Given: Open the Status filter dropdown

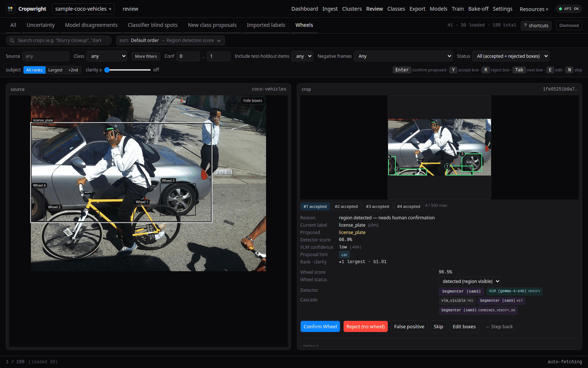Looking at the screenshot, I should tap(511, 56).
